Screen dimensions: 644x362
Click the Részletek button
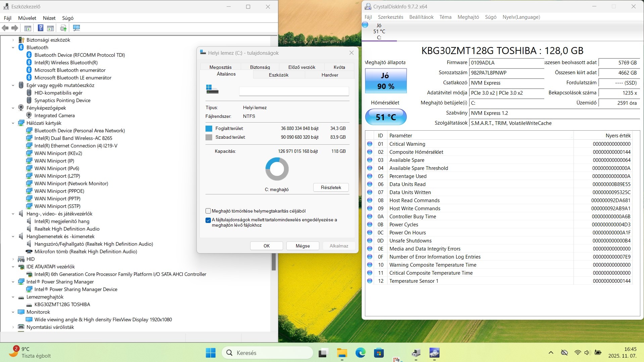(331, 187)
